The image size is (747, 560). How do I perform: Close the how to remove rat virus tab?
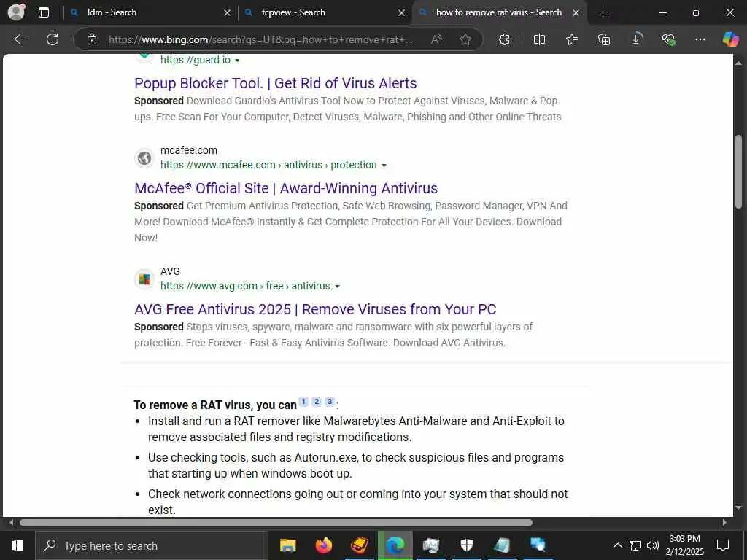click(576, 13)
